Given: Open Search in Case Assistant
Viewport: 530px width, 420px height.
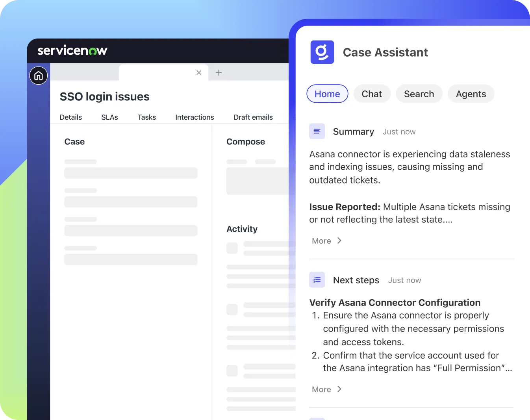Looking at the screenshot, I should click(x=419, y=94).
